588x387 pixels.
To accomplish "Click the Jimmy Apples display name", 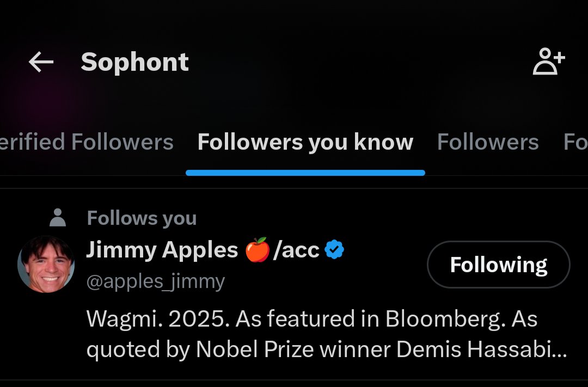I will pos(162,249).
